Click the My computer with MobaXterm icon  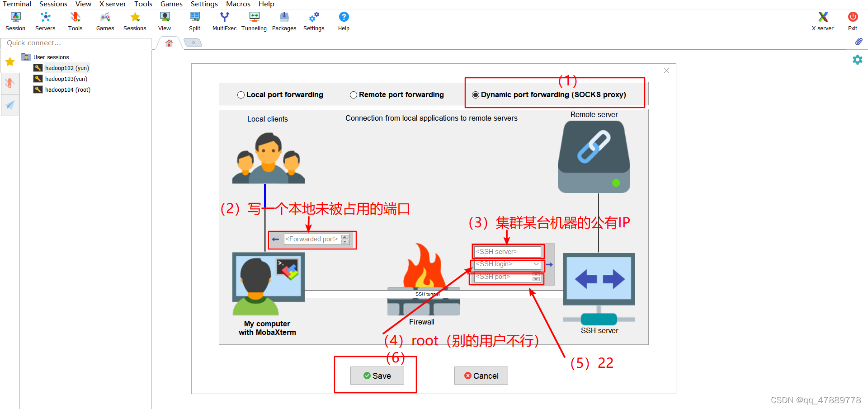[x=269, y=284]
